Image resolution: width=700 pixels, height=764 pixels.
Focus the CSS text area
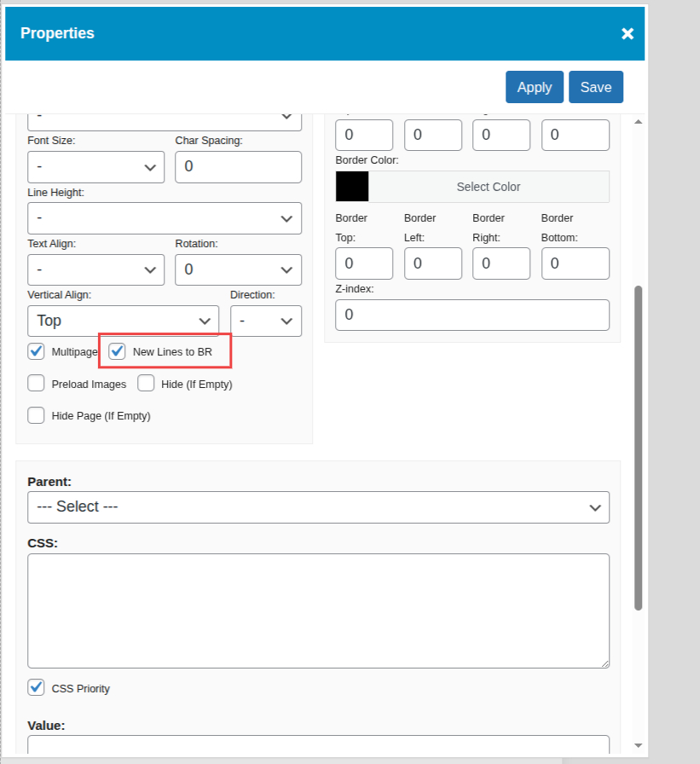[318, 611]
